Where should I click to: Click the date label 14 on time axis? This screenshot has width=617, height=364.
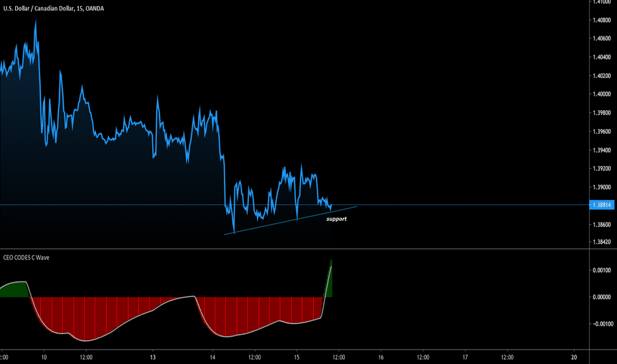click(x=213, y=357)
